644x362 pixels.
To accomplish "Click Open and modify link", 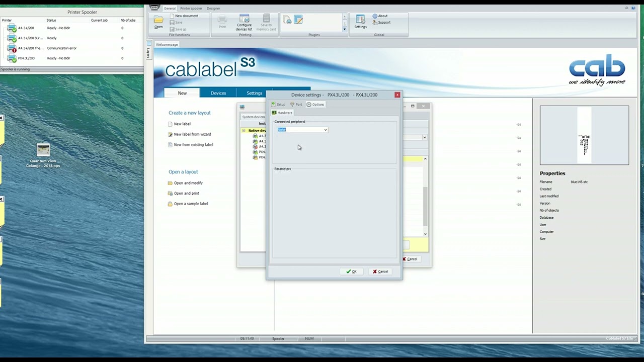I will 186,183.
